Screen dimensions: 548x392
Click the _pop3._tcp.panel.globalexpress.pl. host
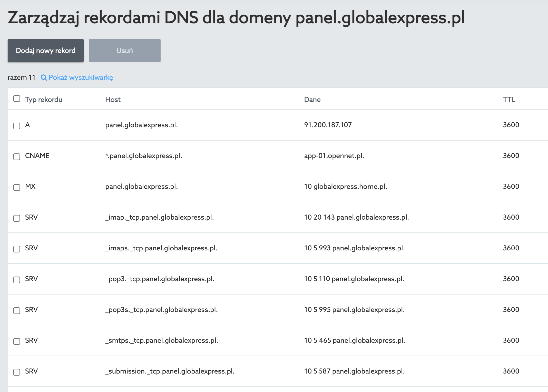click(x=160, y=279)
